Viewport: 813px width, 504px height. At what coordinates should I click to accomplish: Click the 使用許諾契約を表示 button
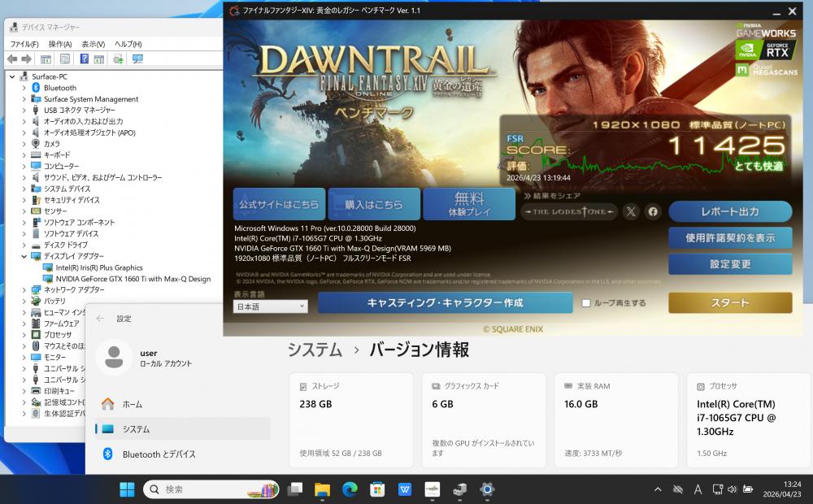[730, 238]
